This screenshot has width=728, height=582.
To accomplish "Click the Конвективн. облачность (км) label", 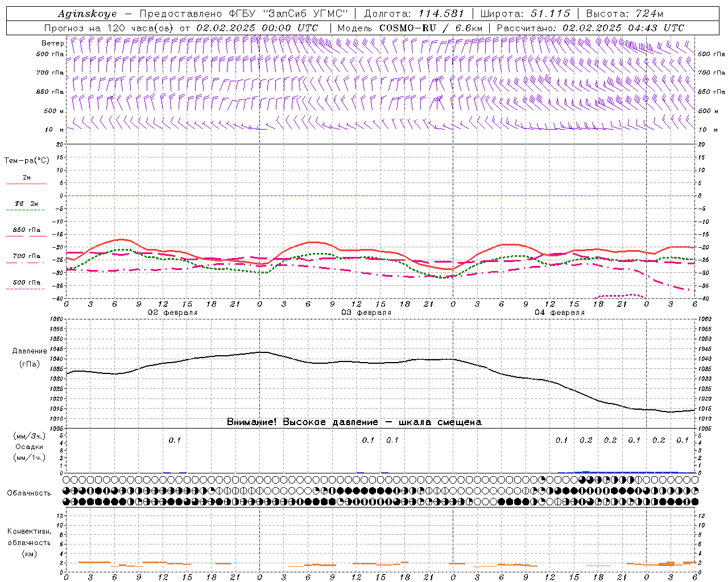I will pyautogui.click(x=29, y=543).
